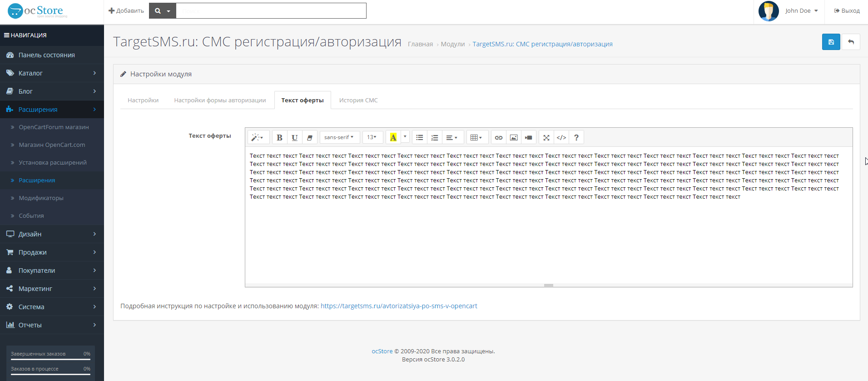Expand the Каталог menu
This screenshot has height=381, width=868.
(x=52, y=73)
